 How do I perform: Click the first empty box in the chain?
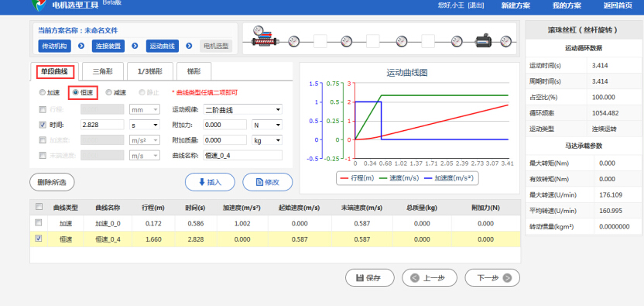pos(320,42)
